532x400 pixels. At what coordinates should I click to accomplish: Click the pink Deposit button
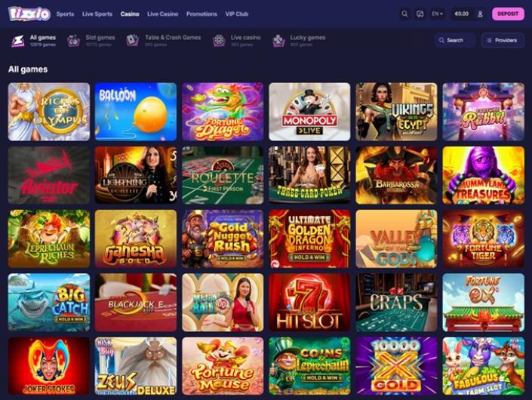(x=508, y=14)
